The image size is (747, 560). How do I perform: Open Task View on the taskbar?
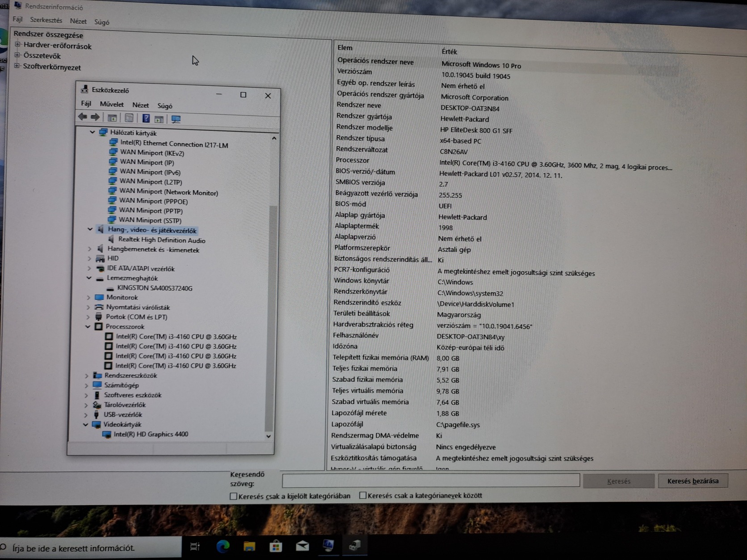click(x=195, y=546)
